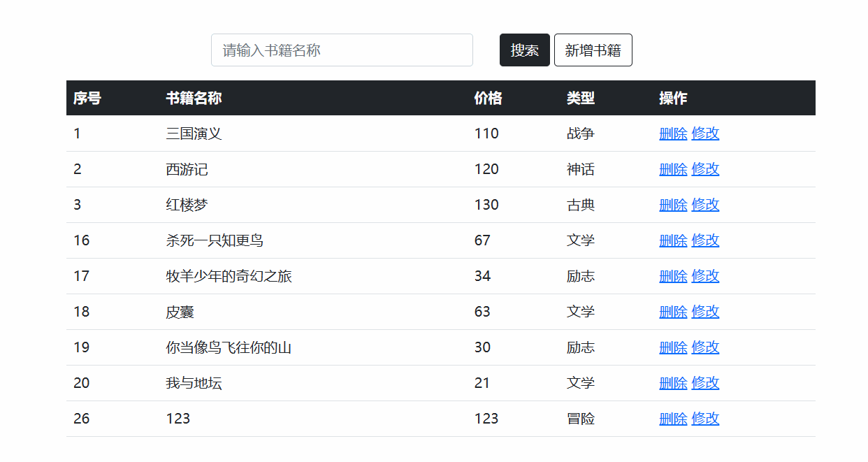This screenshot has height=462, width=868.
Task: Select the book title 杀死一只知更鸟
Action: click(x=215, y=240)
